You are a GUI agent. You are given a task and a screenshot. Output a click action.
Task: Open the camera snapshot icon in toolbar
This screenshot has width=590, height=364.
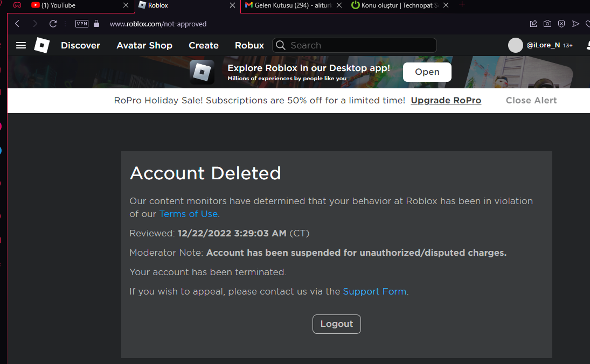547,24
